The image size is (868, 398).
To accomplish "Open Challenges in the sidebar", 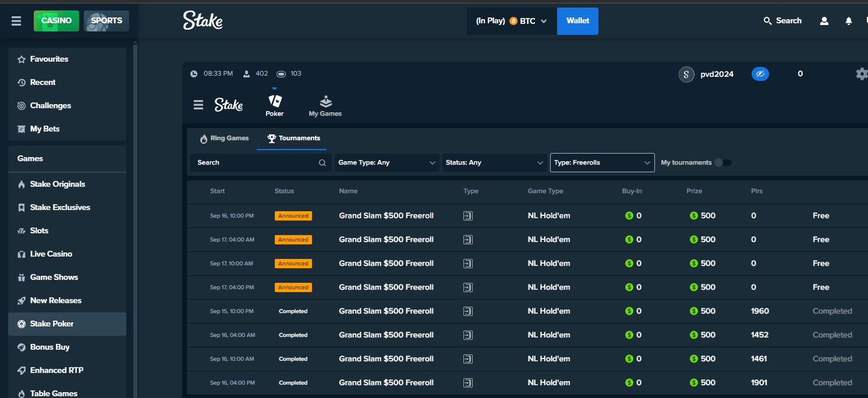I will click(x=67, y=106).
